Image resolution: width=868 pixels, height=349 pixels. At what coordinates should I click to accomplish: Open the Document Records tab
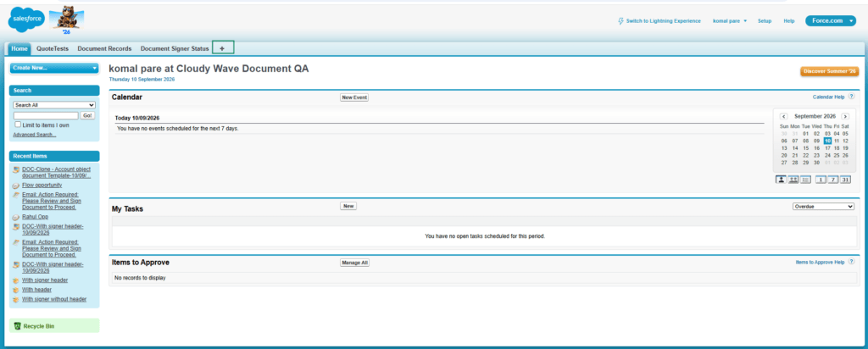tap(104, 48)
